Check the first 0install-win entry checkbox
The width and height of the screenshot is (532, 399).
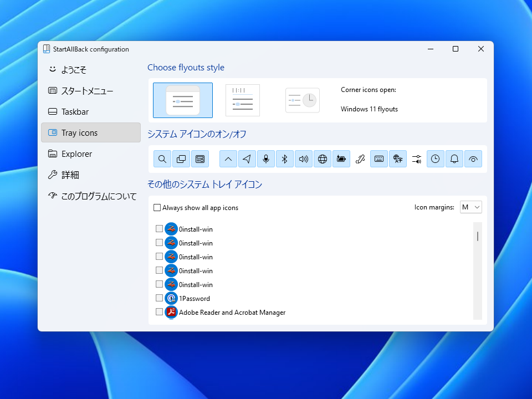pyautogui.click(x=159, y=229)
